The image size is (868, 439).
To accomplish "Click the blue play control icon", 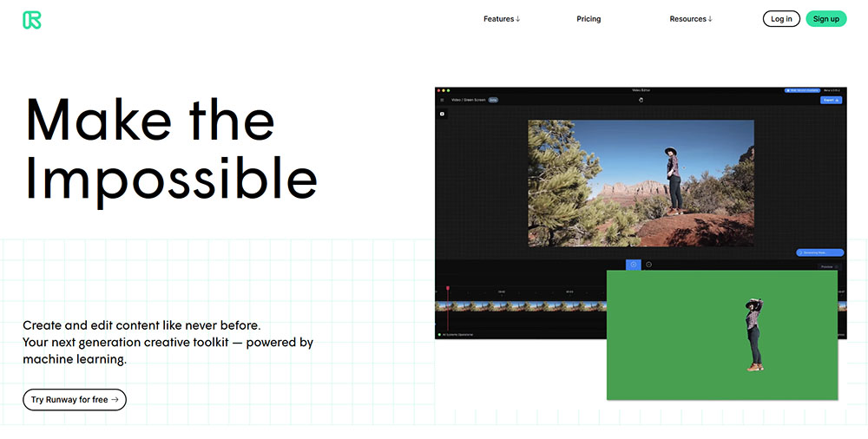I will [634, 265].
